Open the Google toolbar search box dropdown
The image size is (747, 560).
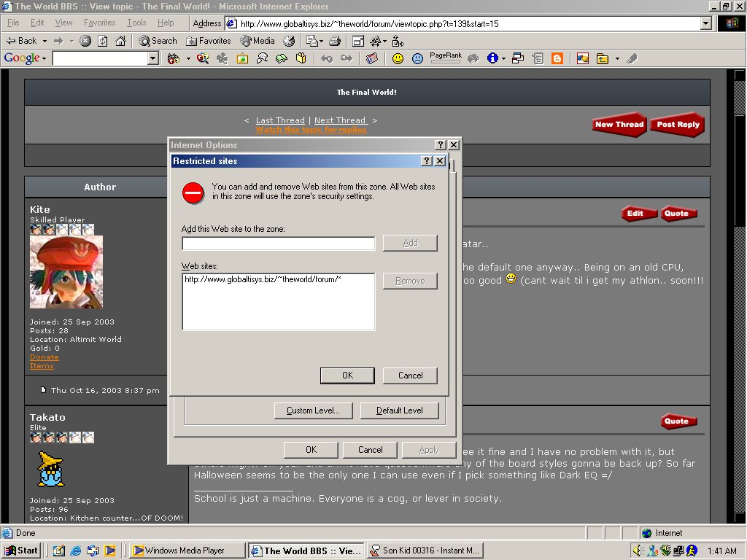tap(153, 58)
